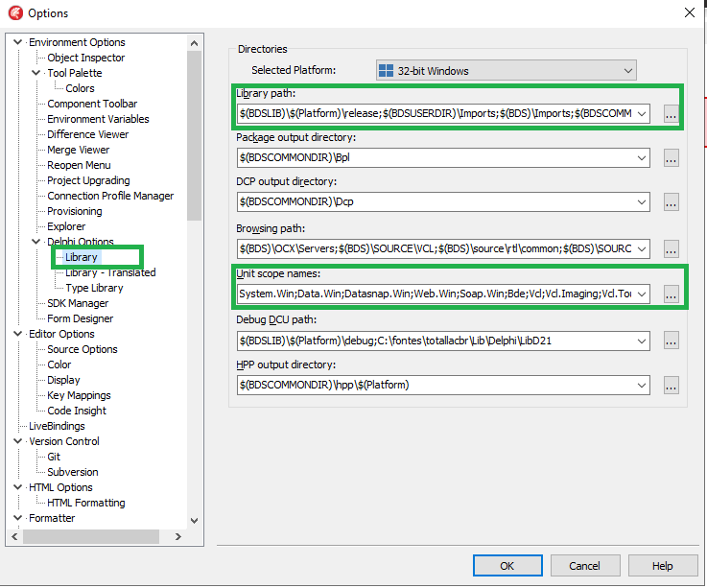Image resolution: width=707 pixels, height=588 pixels.
Task: Click tree scrollbar down arrow
Action: 195,520
